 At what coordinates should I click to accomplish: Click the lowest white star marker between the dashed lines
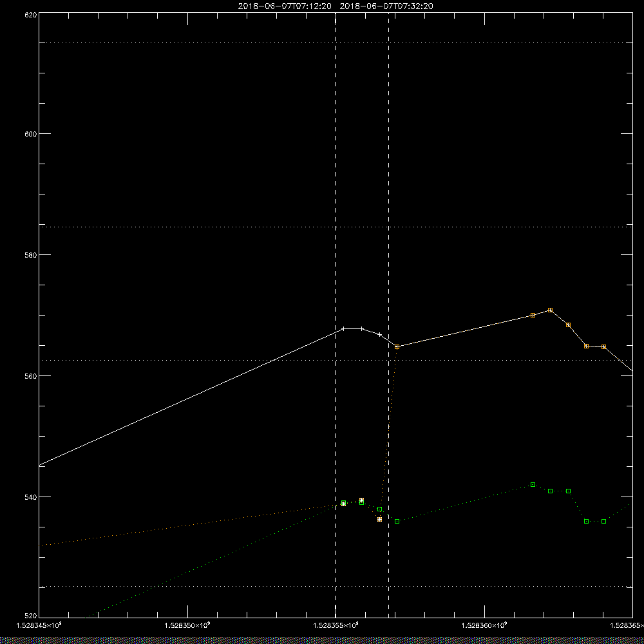(379, 520)
